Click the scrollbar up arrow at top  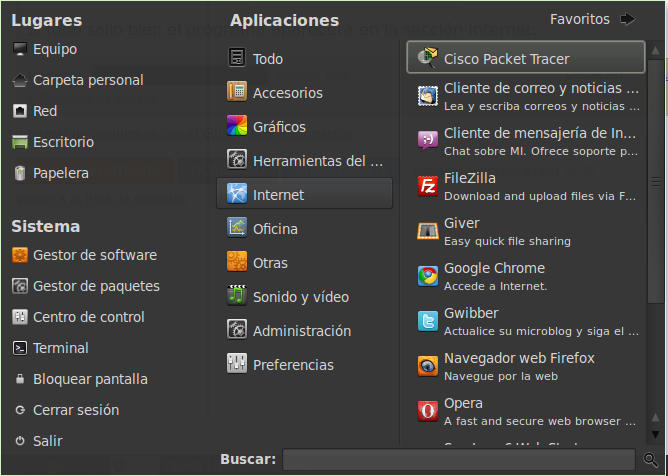(x=655, y=50)
